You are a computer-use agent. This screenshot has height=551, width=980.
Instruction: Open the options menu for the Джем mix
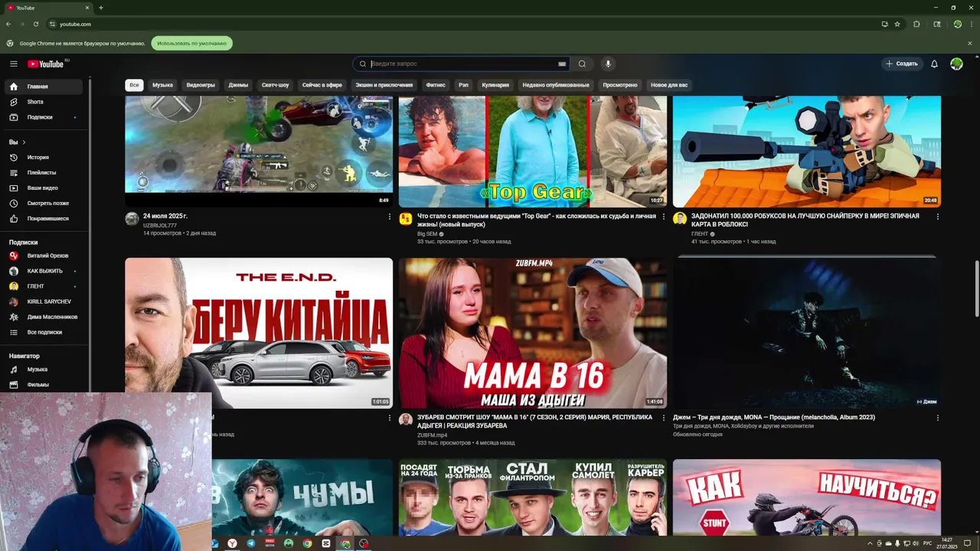pos(937,418)
